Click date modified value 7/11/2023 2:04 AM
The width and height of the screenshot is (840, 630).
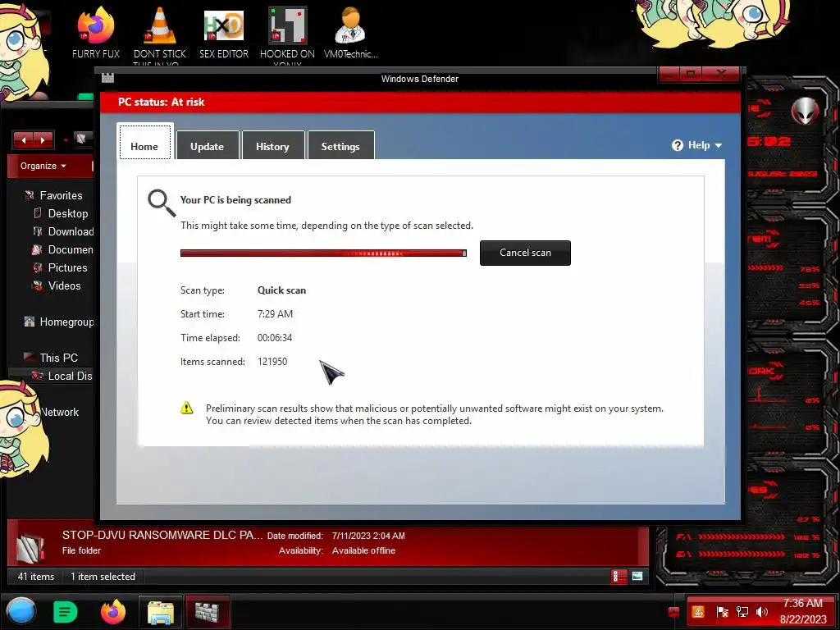tap(368, 536)
